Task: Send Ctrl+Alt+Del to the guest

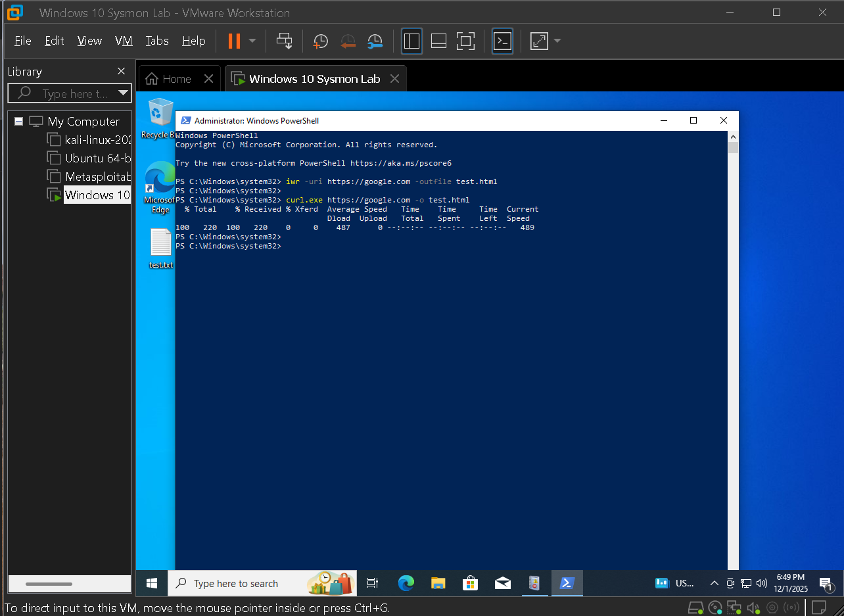Action: [284, 41]
